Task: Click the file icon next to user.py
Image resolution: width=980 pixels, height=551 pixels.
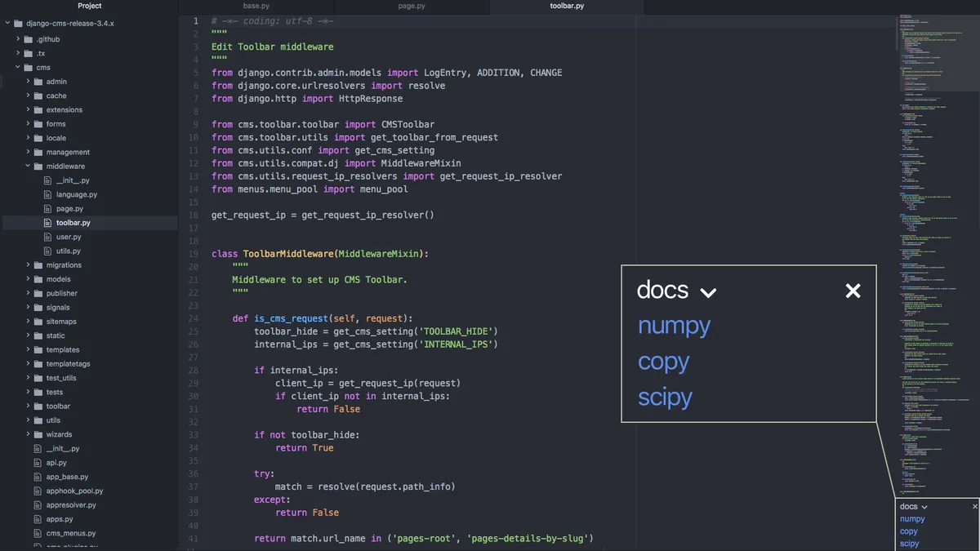Action: (48, 237)
